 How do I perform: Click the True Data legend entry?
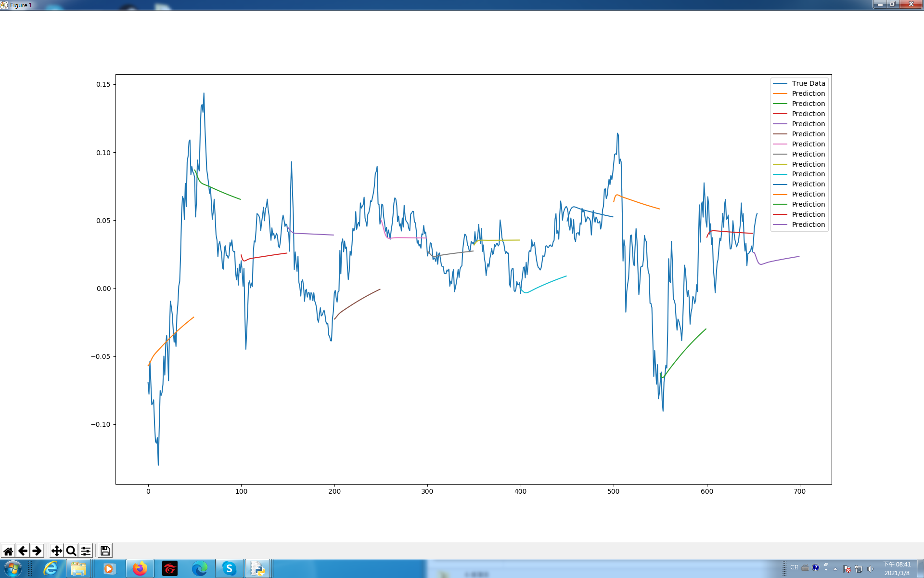coord(808,83)
